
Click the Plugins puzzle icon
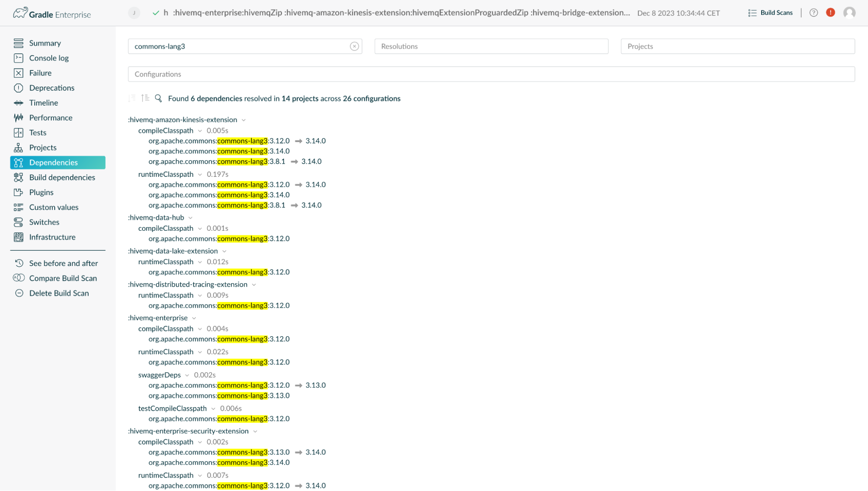tap(18, 192)
